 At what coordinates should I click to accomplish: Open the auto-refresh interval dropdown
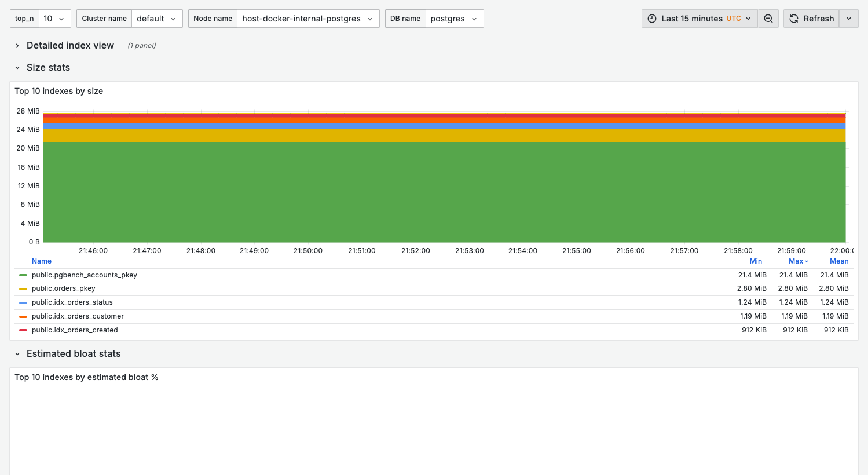tap(848, 18)
